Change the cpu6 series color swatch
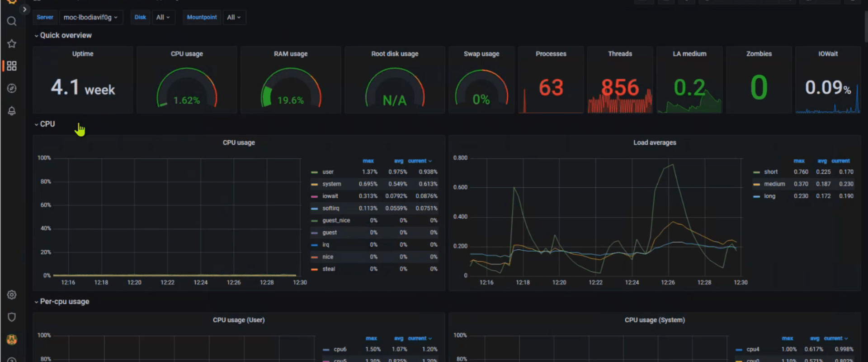The height and width of the screenshot is (362, 868). click(326, 350)
